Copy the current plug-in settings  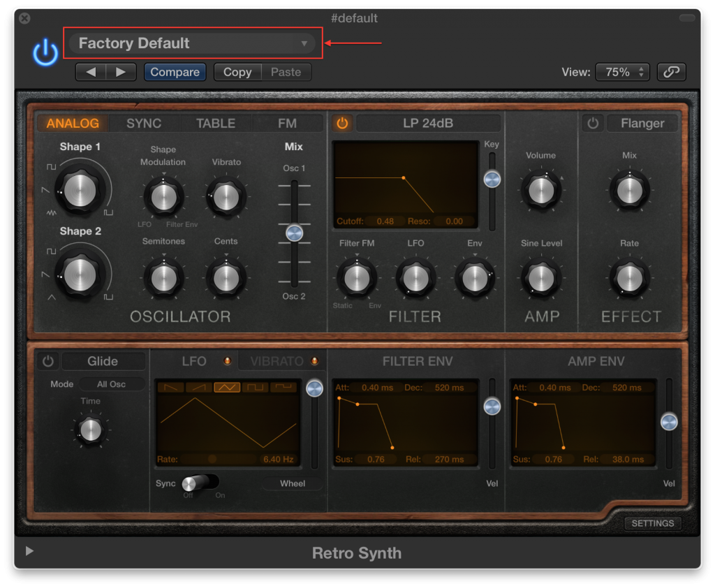pos(237,72)
